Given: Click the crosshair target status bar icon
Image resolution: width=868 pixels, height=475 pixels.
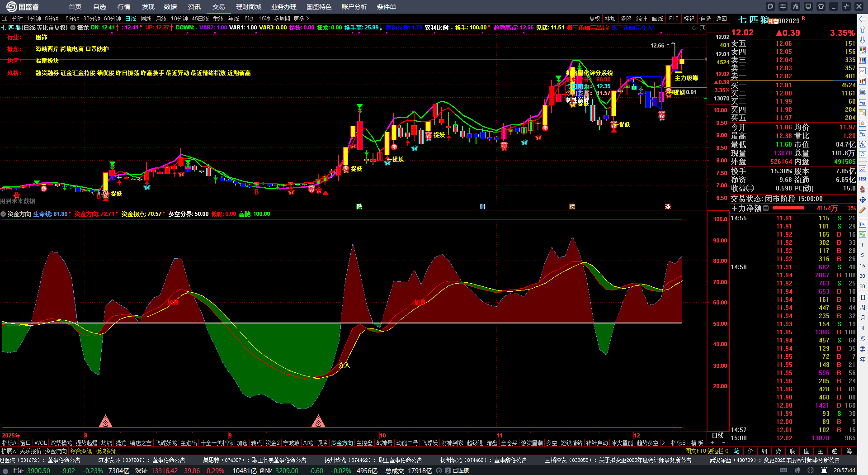Looking at the screenshot, I should (x=811, y=470).
